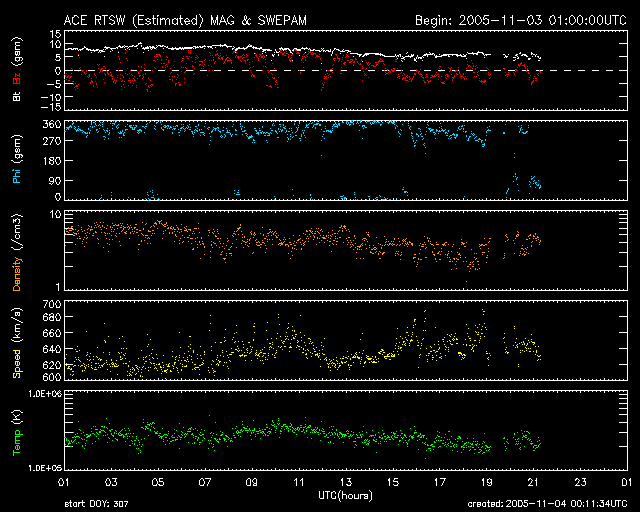
Task: Click the 15 hour label on time axis
Action: 393,482
